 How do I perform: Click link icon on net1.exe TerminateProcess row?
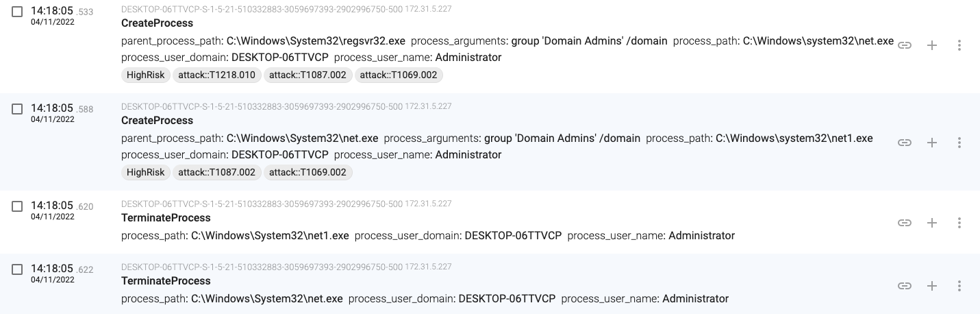pos(905,223)
